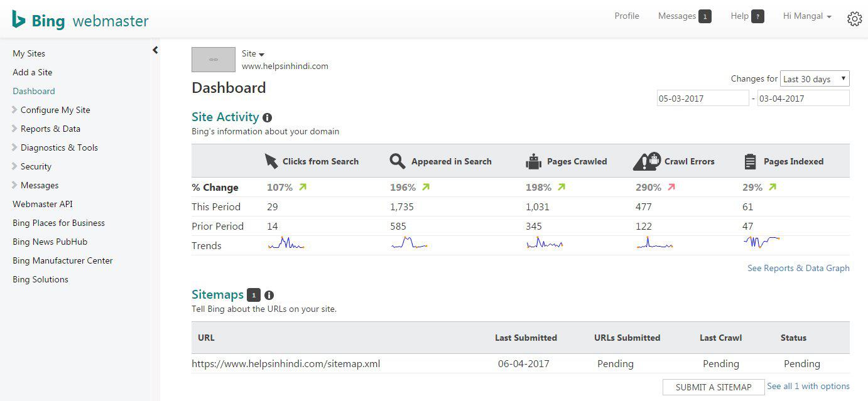Image resolution: width=868 pixels, height=401 pixels.
Task: Click the Pending value under Status
Action: click(x=802, y=363)
